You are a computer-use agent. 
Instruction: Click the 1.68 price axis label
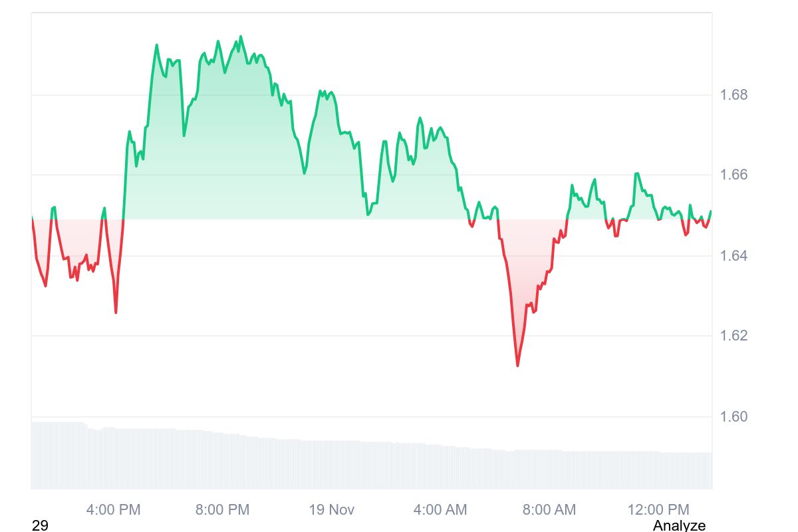click(x=734, y=95)
